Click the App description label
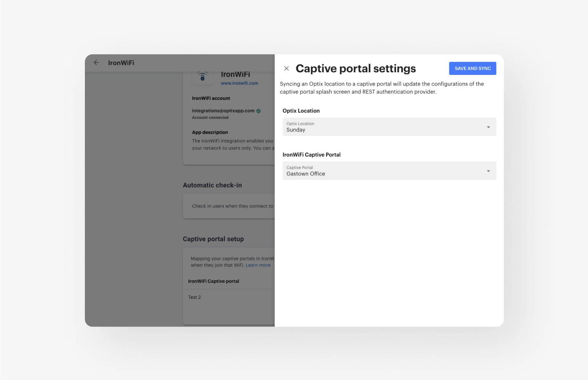Viewport: 588px width, 380px height. click(210, 133)
